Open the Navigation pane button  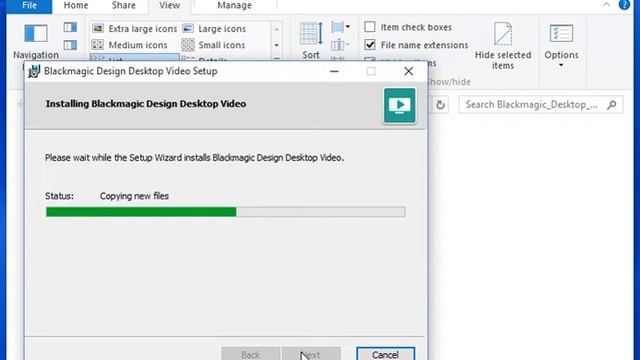coord(36,42)
